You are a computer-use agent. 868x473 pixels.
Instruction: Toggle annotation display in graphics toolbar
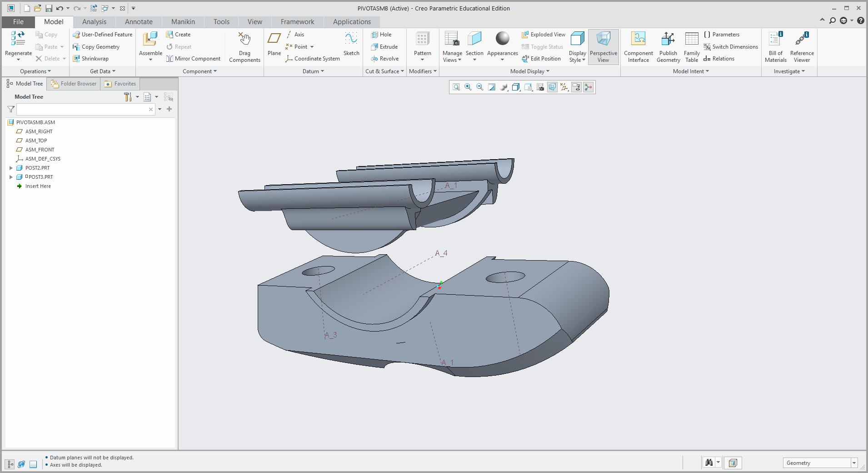[576, 87]
